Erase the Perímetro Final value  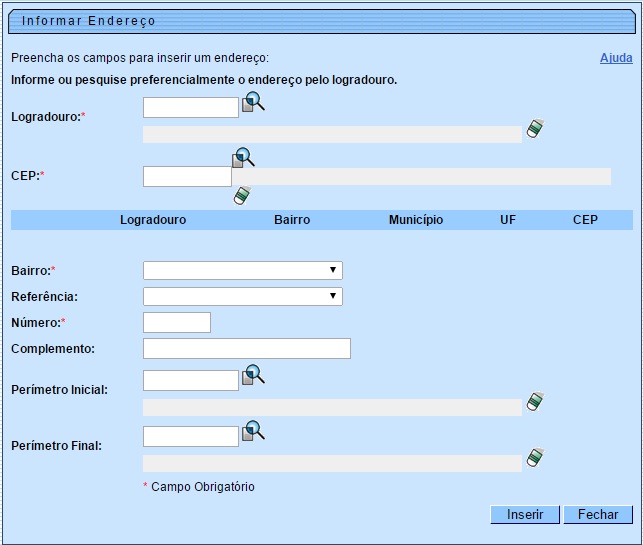535,458
